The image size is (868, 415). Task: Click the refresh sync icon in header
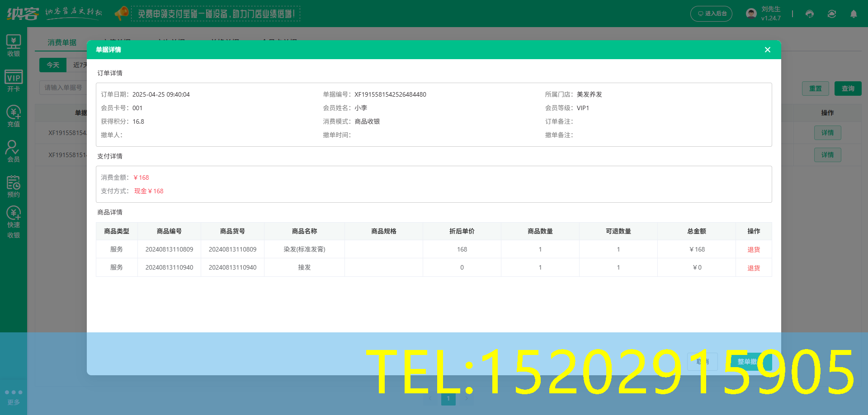pyautogui.click(x=832, y=14)
